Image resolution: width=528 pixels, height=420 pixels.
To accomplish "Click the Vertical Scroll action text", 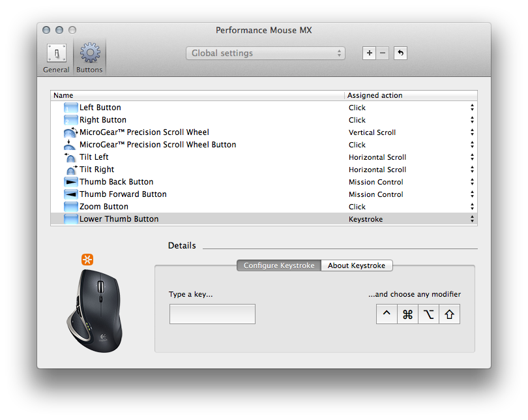I will tap(372, 132).
